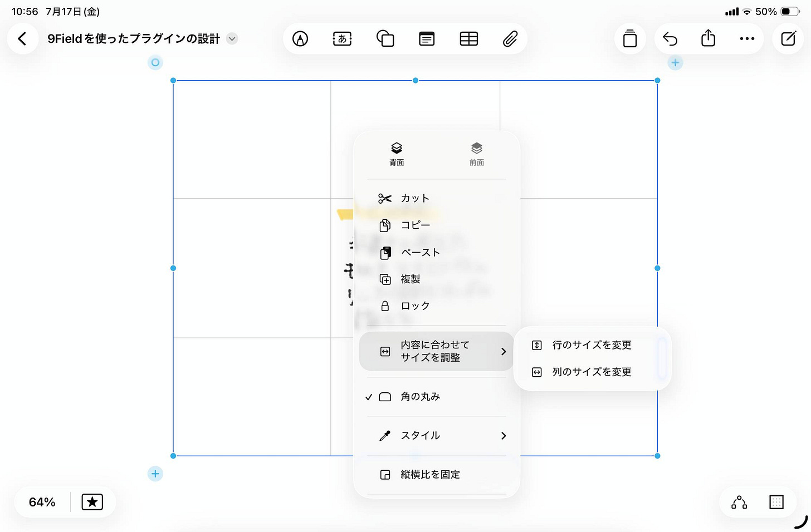Undo the last action
The image size is (811, 532).
point(670,39)
